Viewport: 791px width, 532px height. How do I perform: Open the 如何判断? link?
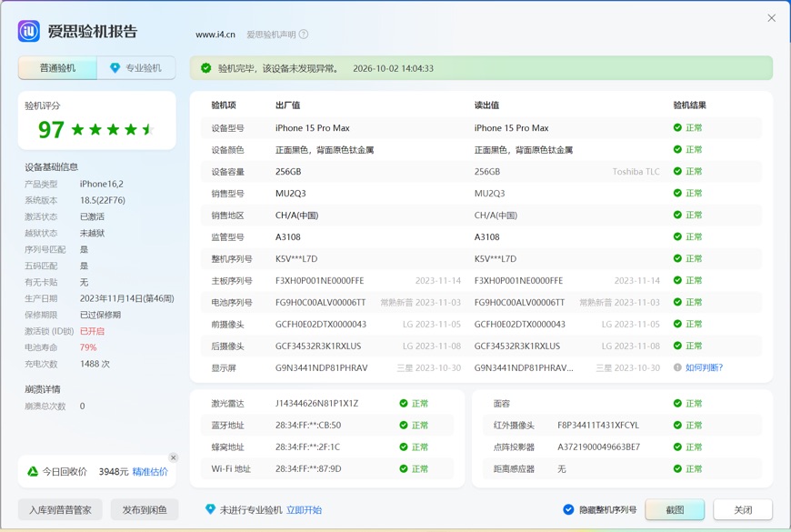(x=705, y=367)
